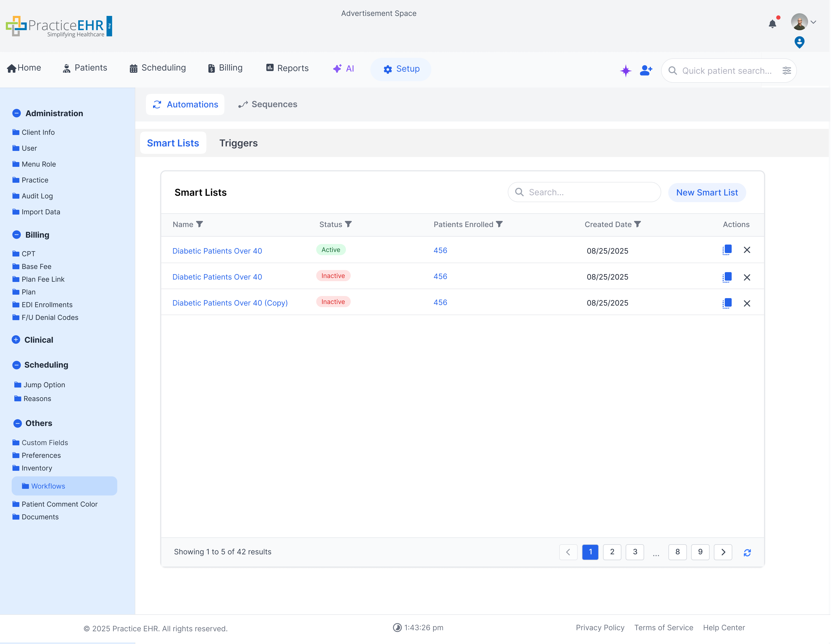Delete the inactive Diabetic Patients Over 40 list

tap(747, 277)
